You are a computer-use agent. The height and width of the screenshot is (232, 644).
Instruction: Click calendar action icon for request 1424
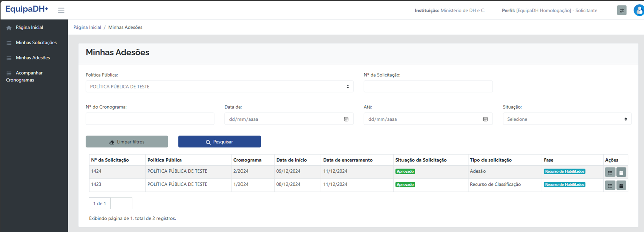621,172
